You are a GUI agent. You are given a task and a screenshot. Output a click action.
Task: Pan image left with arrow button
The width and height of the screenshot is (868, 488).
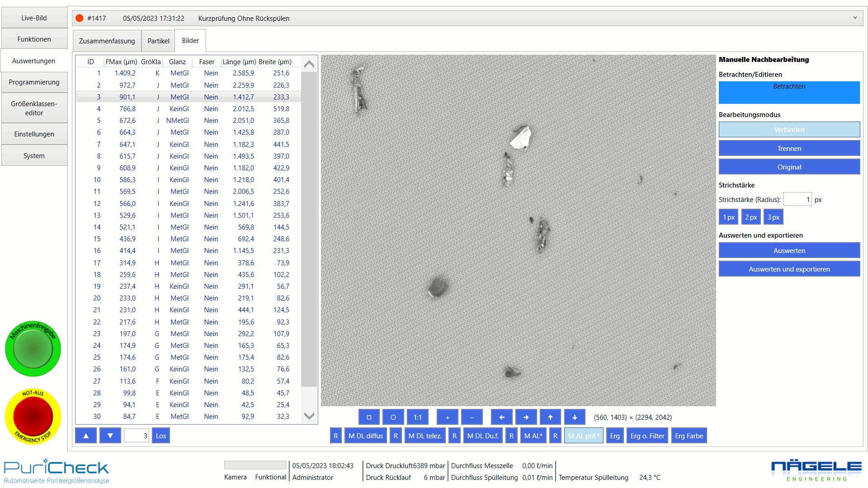click(501, 417)
